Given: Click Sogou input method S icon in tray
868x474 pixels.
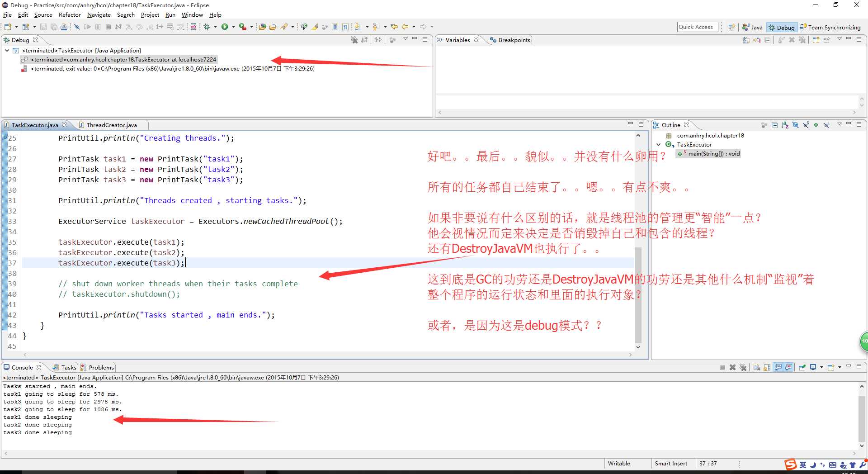Looking at the screenshot, I should click(x=790, y=465).
